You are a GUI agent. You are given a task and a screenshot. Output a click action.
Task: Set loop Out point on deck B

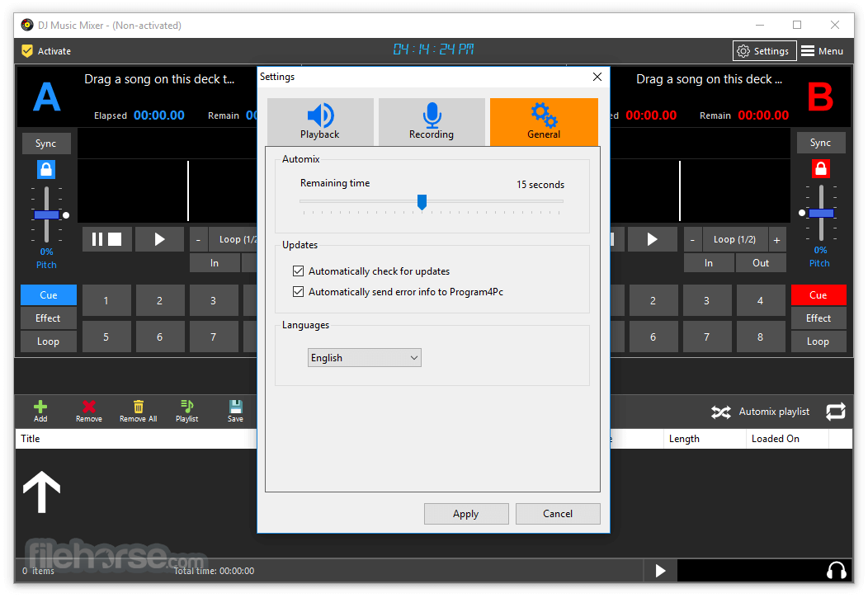[761, 263]
